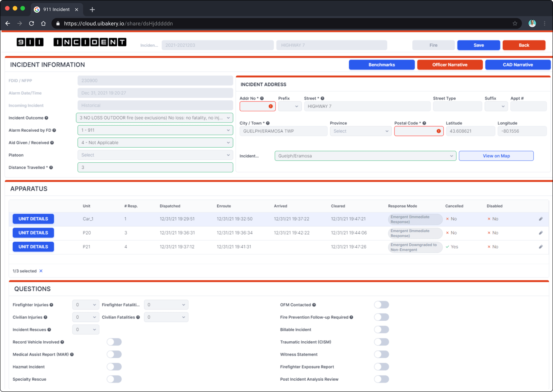Click the edit pencil for P20 row
553x392 pixels.
pyautogui.click(x=541, y=233)
